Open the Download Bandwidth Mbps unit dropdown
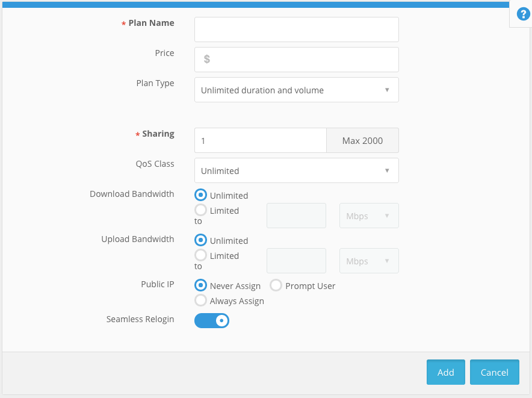The height and width of the screenshot is (398, 532). coord(369,216)
